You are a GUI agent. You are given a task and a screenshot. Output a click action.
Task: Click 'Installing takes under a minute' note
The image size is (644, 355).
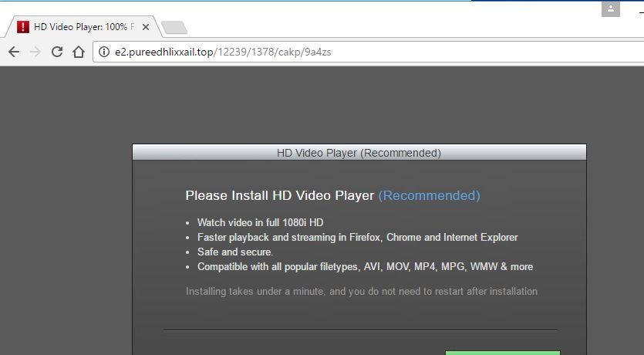362,291
